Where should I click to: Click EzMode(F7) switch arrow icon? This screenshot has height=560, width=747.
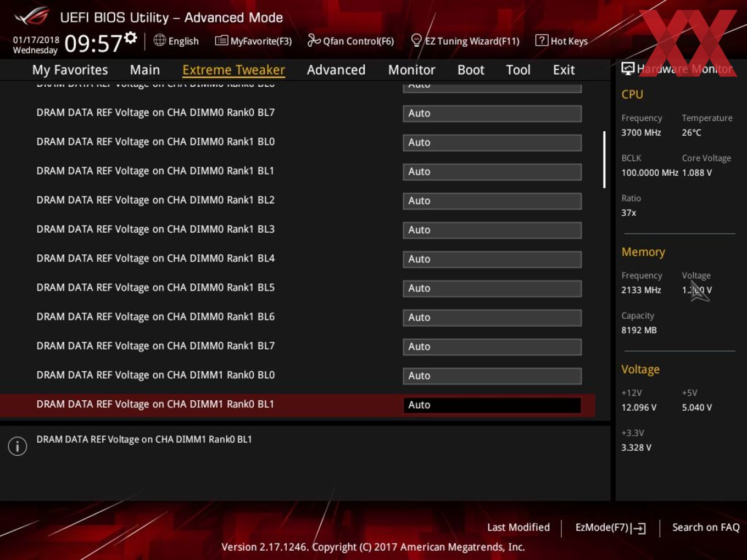pyautogui.click(x=638, y=528)
